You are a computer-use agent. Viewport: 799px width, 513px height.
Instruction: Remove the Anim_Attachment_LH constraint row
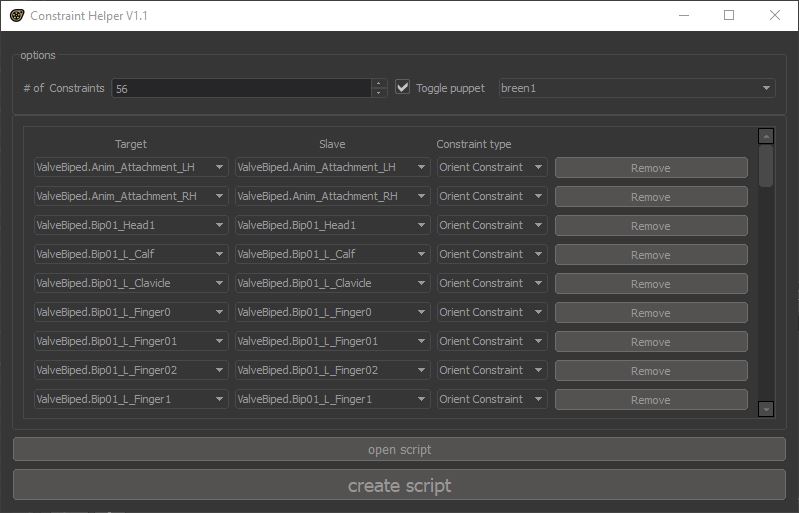pos(651,168)
